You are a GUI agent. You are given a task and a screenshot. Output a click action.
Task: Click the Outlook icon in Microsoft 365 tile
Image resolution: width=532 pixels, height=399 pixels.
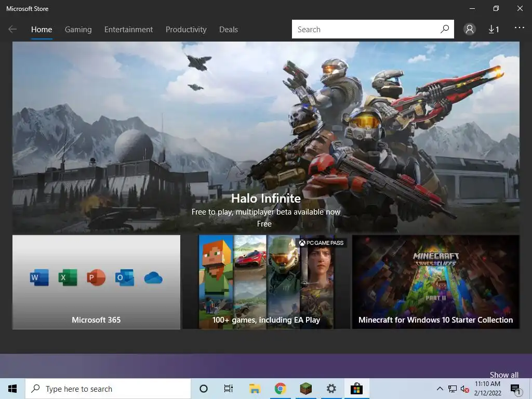[x=125, y=277]
